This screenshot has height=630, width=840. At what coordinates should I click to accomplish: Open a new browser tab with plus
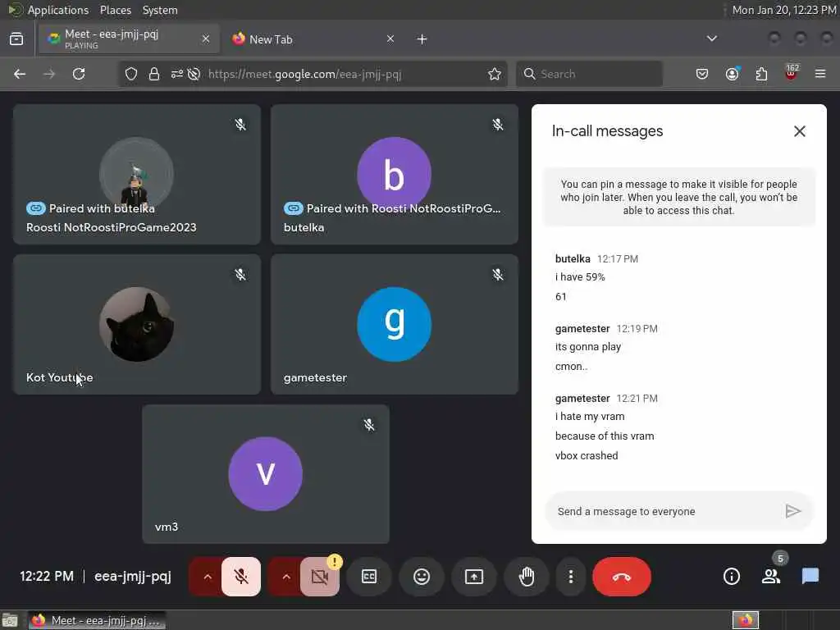(x=422, y=39)
